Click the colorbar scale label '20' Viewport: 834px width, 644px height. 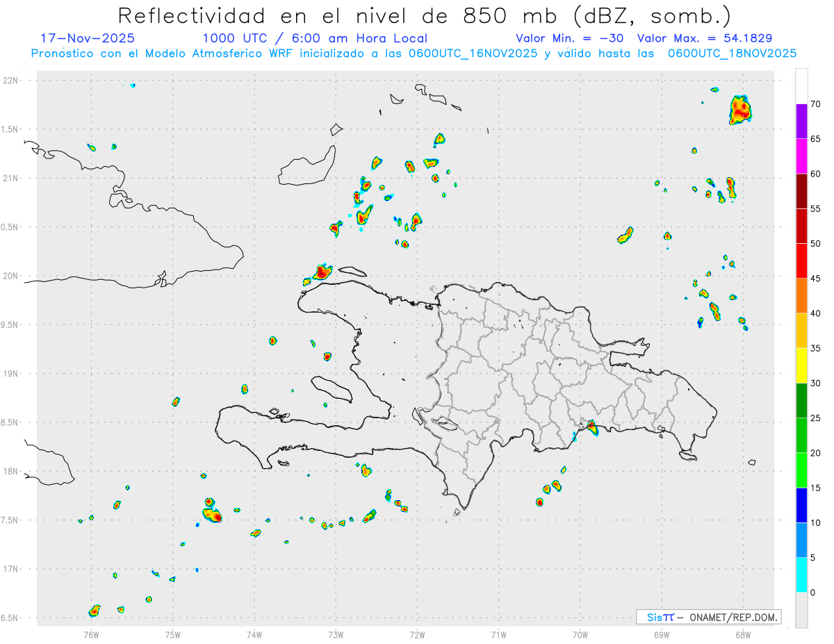pos(815,453)
